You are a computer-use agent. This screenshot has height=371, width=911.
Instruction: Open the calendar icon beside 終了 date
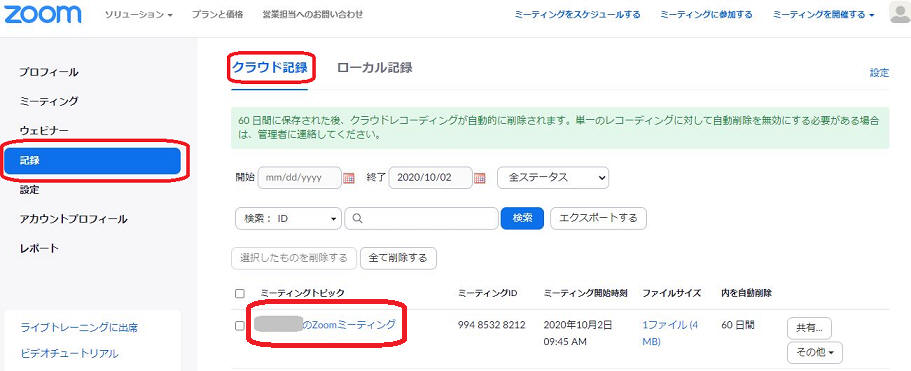(x=479, y=178)
